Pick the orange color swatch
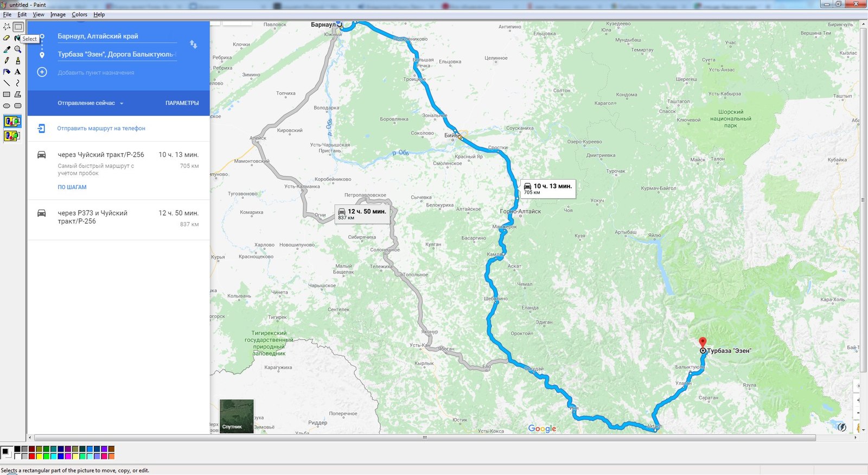Viewport: 868px width, 475px height. (x=111, y=456)
